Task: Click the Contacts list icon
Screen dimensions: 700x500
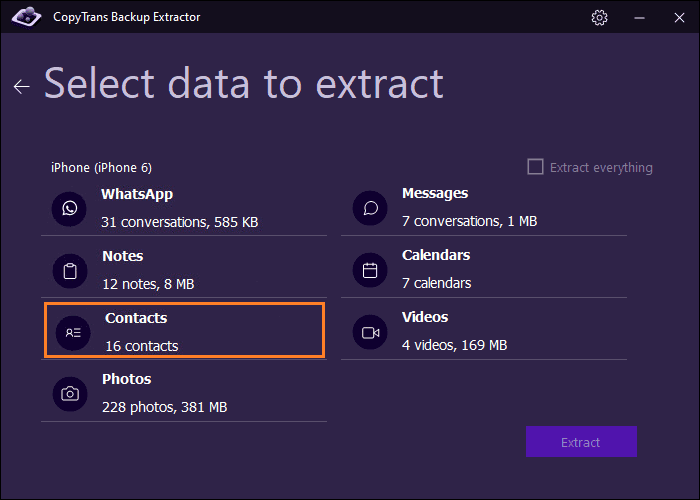Action: 73,333
